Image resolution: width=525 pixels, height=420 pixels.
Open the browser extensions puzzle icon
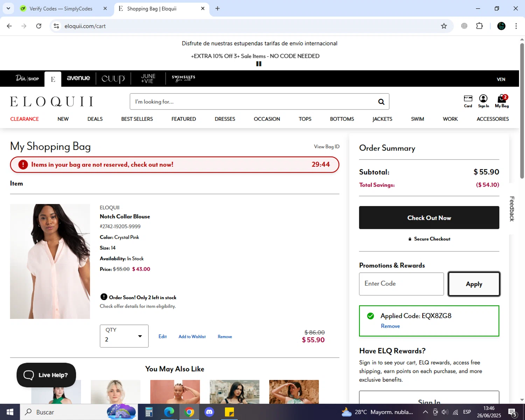pos(479,26)
